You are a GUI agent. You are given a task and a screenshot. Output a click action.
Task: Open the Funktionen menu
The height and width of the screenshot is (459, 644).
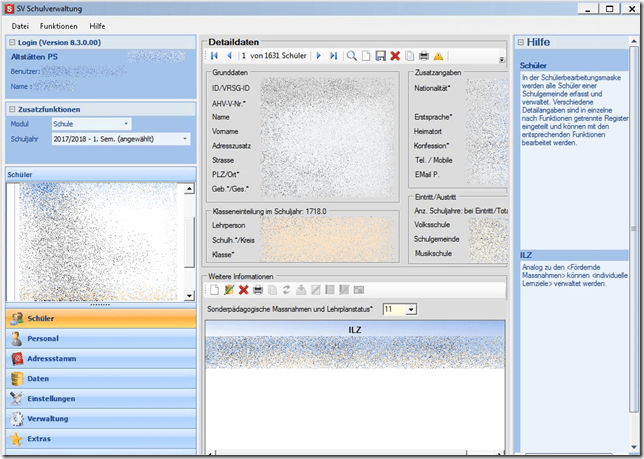(59, 25)
